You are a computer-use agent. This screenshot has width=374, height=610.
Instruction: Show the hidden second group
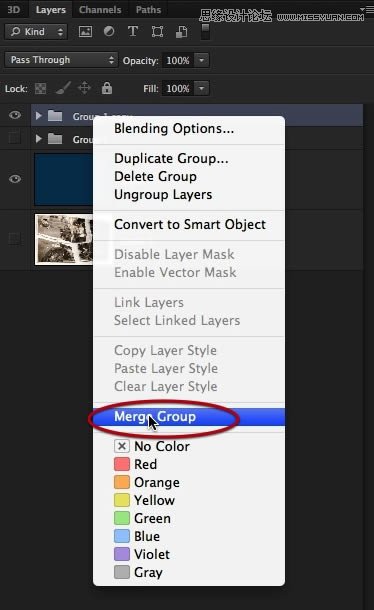click(15, 138)
